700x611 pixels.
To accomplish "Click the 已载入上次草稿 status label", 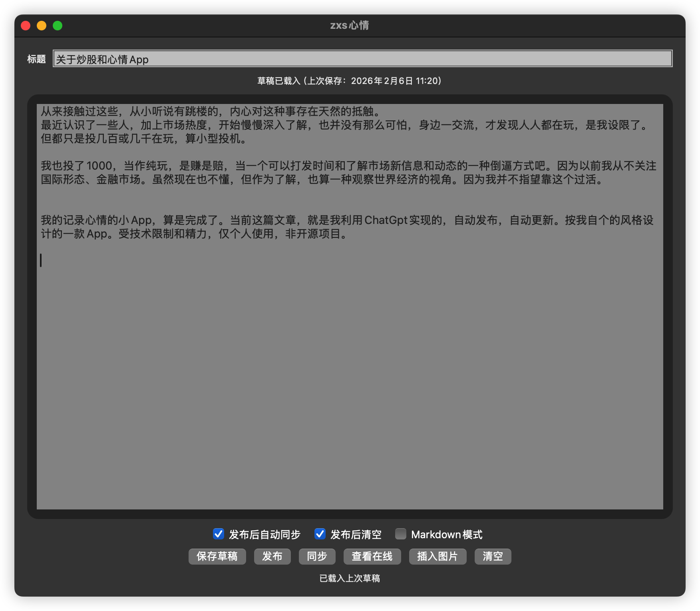I will (x=350, y=578).
